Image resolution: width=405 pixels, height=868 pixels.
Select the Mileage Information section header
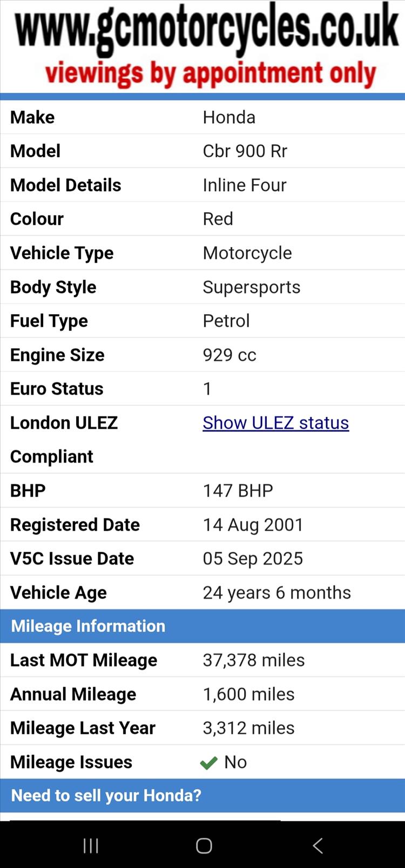pos(88,626)
